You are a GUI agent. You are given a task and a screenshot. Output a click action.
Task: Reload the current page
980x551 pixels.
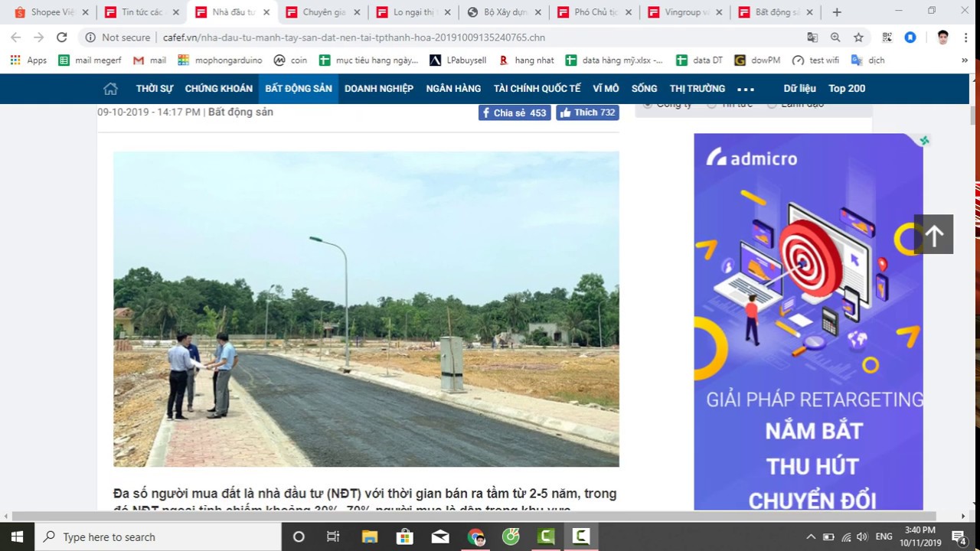click(x=62, y=37)
